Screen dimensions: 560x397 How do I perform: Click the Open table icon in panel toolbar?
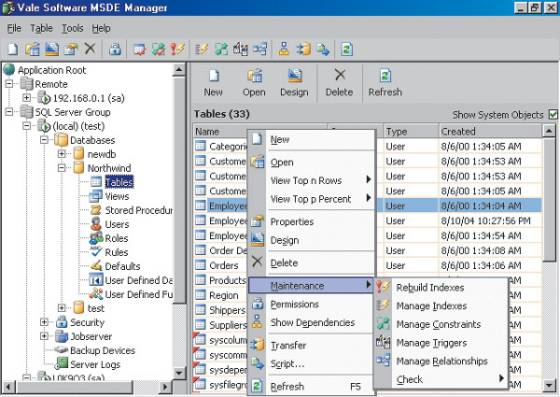[x=255, y=76]
